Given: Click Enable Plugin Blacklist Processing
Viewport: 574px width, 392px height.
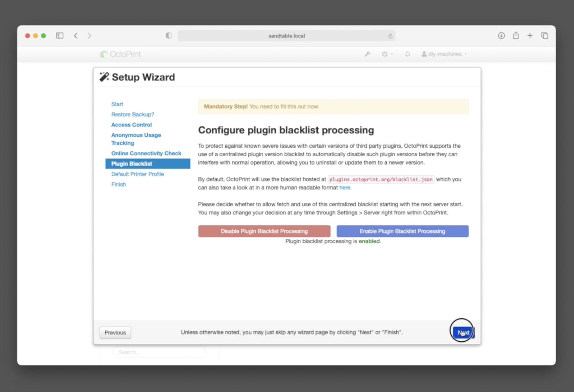Looking at the screenshot, I should pyautogui.click(x=402, y=231).
